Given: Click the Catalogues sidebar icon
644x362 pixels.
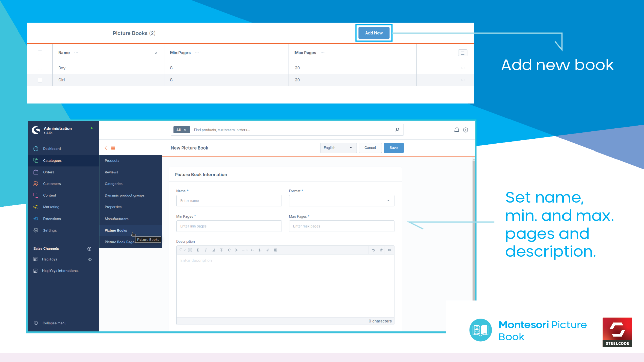Looking at the screenshot, I should tap(36, 160).
